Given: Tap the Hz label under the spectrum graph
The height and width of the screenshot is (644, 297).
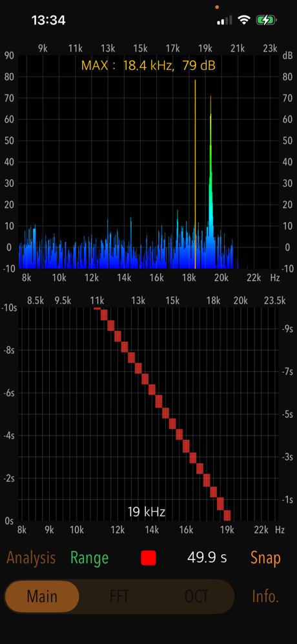Looking at the screenshot, I should pyautogui.click(x=275, y=278).
